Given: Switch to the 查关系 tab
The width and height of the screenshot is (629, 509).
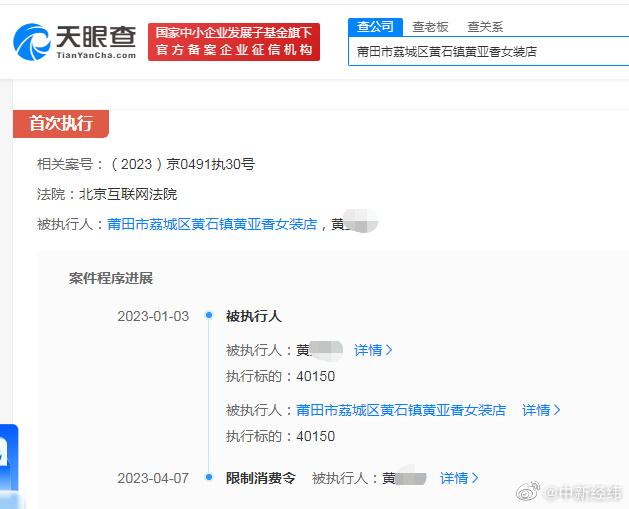Looking at the screenshot, I should 485,27.
